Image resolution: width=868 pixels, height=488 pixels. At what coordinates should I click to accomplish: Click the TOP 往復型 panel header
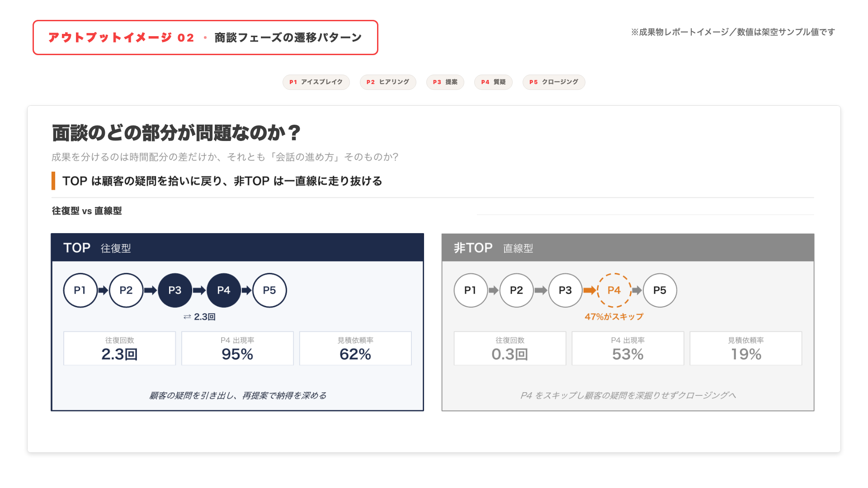(237, 248)
